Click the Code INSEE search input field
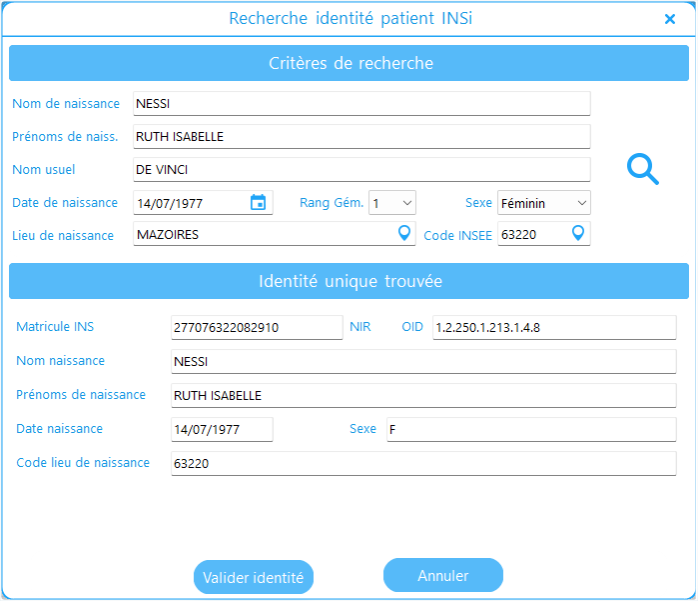The image size is (698, 601). (530, 234)
